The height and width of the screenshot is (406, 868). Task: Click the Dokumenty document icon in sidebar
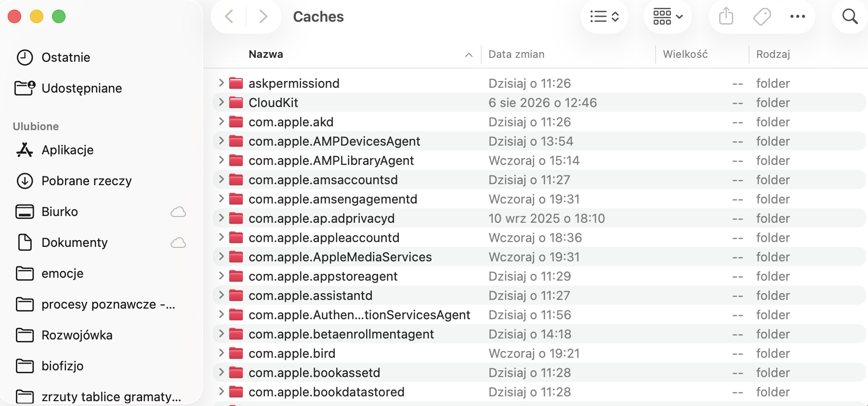[x=25, y=243]
